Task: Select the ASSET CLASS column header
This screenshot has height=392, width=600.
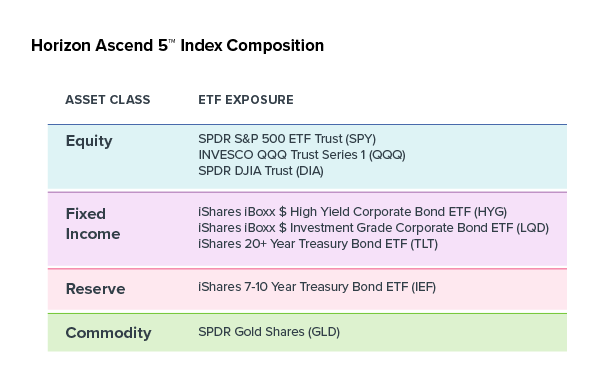Action: 108,100
